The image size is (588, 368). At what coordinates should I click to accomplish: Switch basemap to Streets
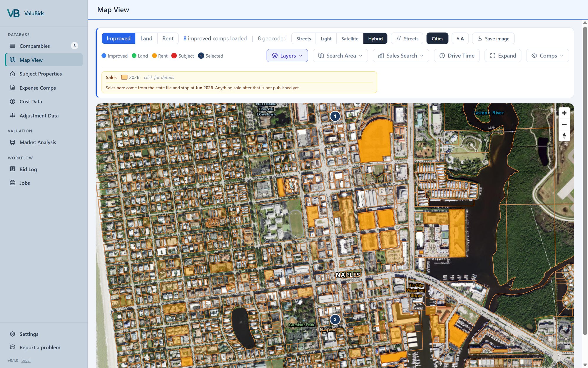[303, 38]
